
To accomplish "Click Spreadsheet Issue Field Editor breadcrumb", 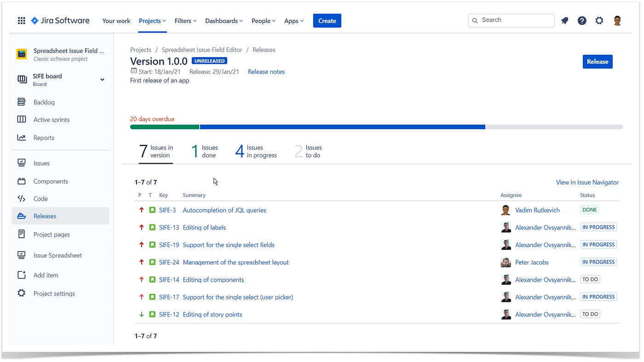I will tap(202, 50).
